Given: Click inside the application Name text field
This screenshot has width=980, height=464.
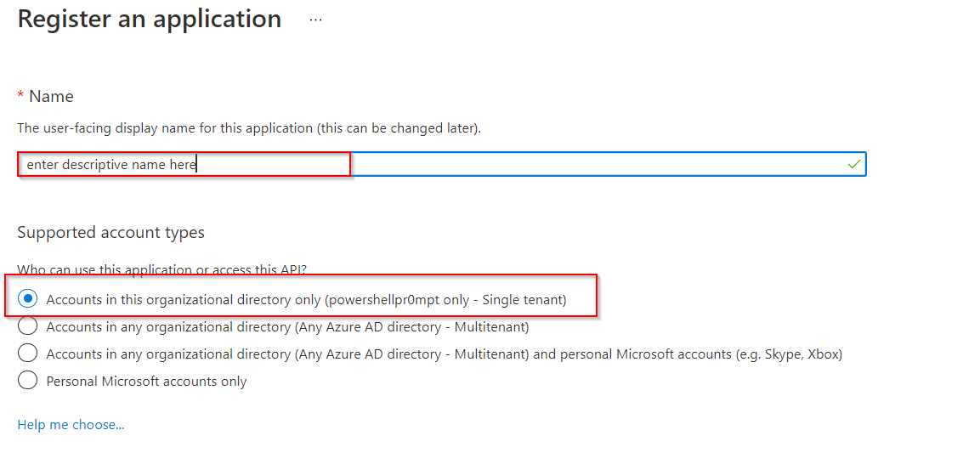Looking at the screenshot, I should pos(595,164).
